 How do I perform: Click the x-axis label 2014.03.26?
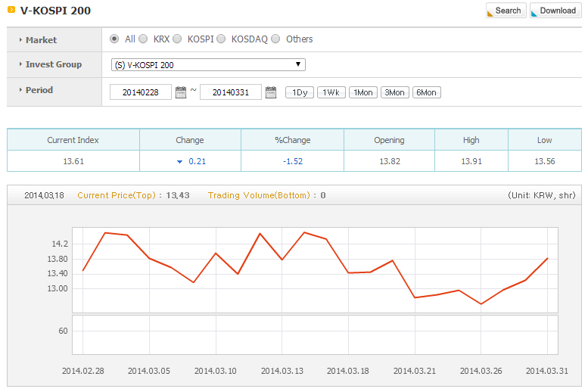481,371
